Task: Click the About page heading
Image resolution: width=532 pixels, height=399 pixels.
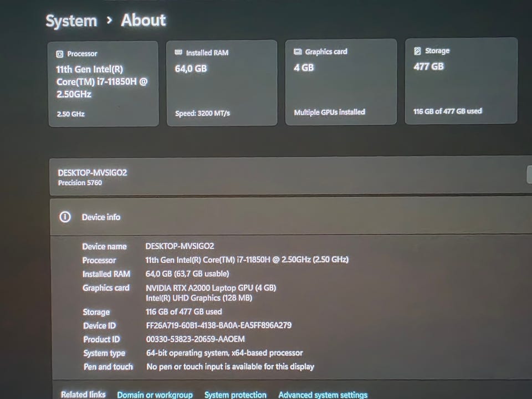Action: (144, 21)
